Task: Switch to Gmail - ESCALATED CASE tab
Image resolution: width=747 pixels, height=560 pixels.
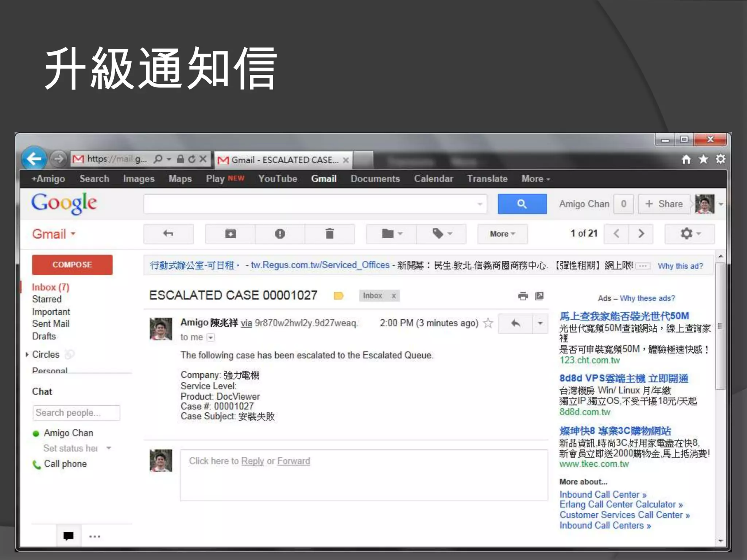Action: point(283,160)
